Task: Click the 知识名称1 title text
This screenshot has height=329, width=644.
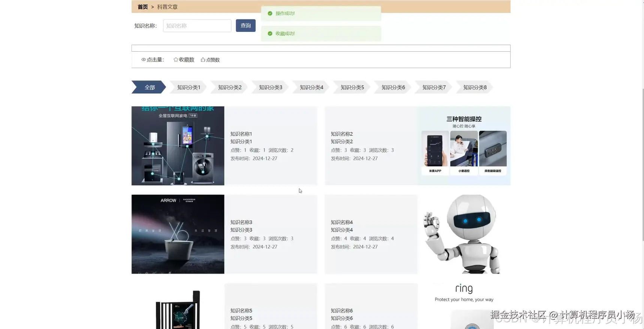Action: pyautogui.click(x=241, y=134)
